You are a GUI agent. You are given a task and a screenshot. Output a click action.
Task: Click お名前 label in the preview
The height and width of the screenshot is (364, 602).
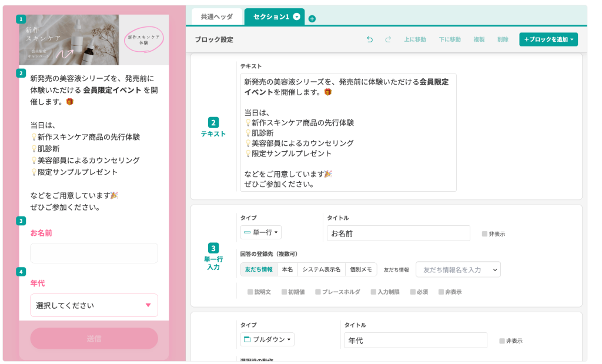pos(41,233)
